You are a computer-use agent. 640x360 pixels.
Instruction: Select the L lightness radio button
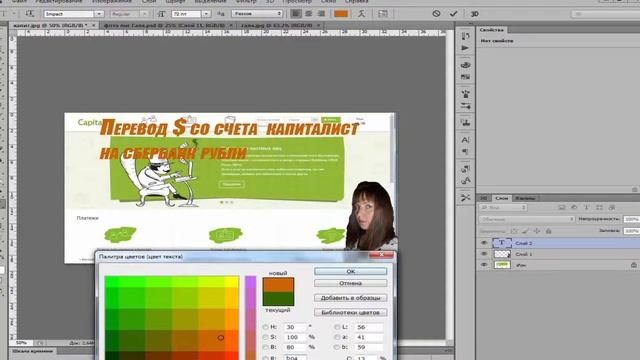(337, 327)
